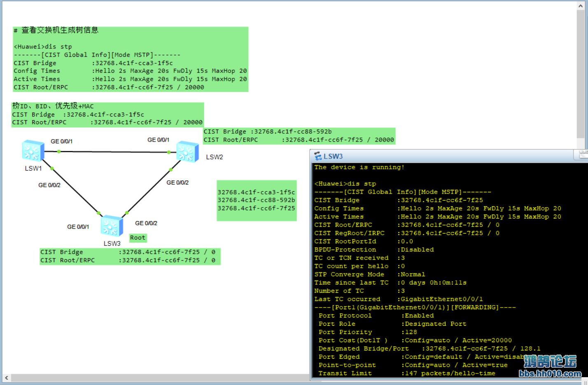The width and height of the screenshot is (588, 385).
Task: Click the '<Huawei>dis stp' line in top note
Action: click(x=43, y=47)
